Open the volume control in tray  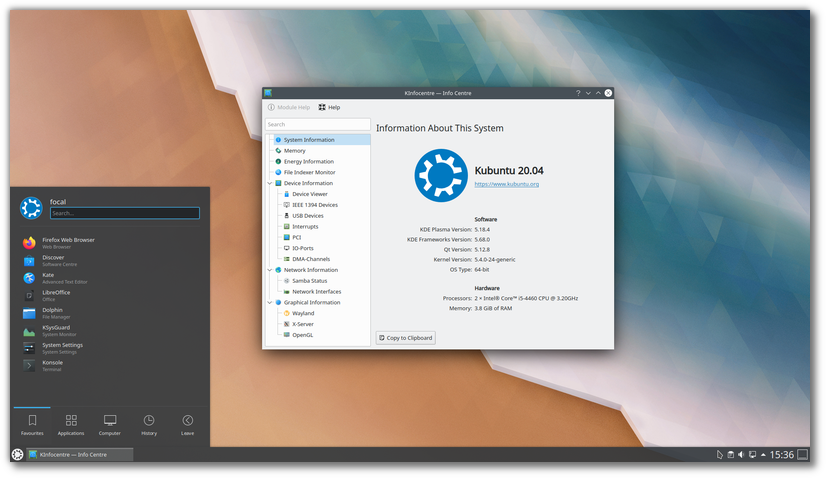(x=741, y=454)
